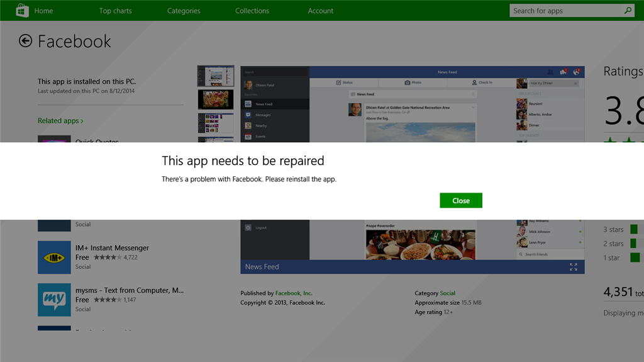
Task: Click the Windows Store bag icon
Action: (x=22, y=10)
